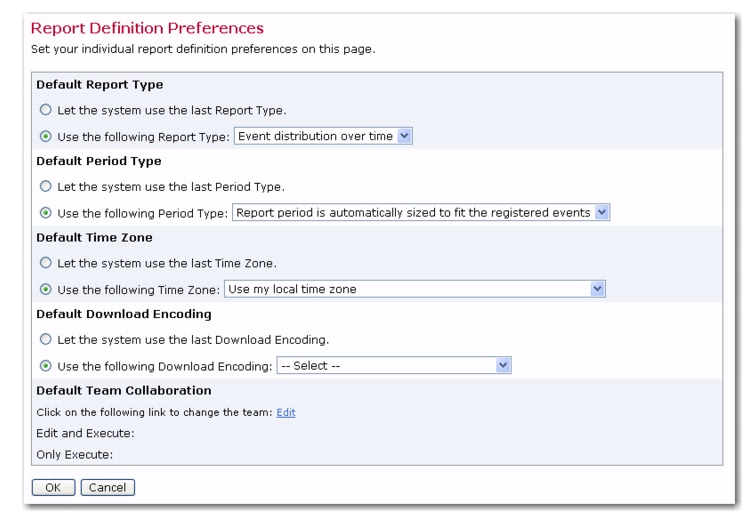The image size is (754, 527).
Task: Open the Period Type dropdown arrow
Action: [x=602, y=213]
